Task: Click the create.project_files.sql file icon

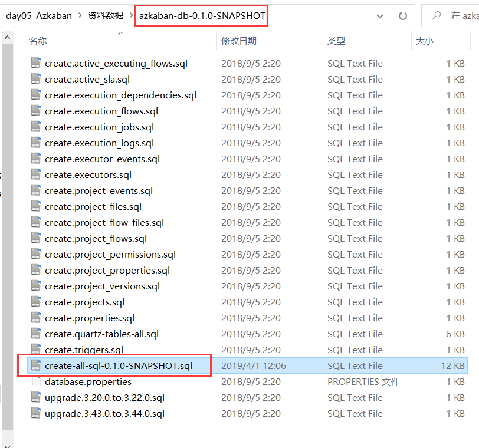Action: (36, 206)
